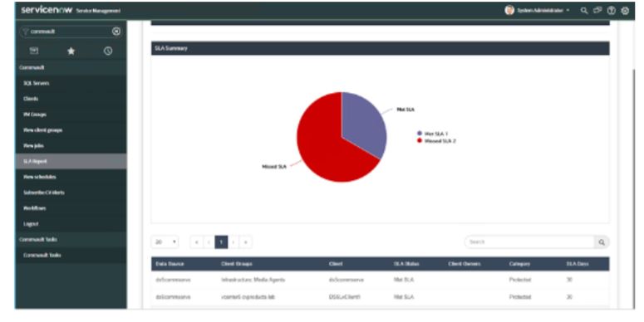Go to previous page of table
Viewport: 644px width, 322px height.
209,242
